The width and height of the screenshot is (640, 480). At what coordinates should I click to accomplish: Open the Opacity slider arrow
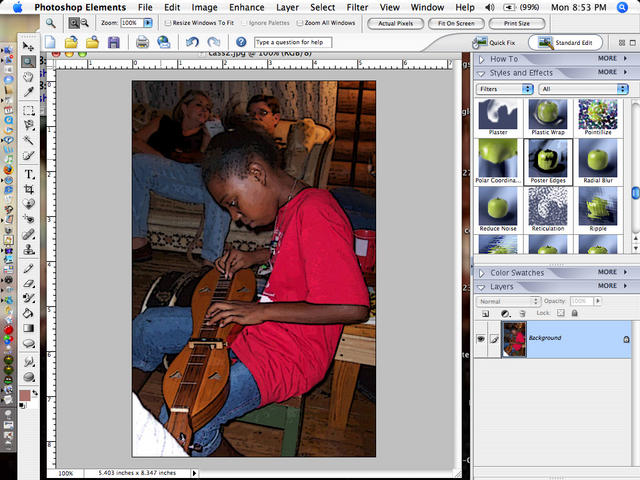click(x=598, y=301)
